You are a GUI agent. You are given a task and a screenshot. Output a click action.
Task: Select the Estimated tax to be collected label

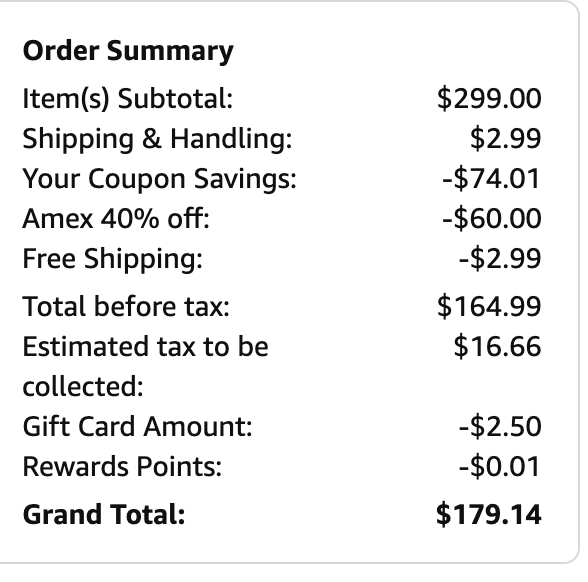coord(146,366)
